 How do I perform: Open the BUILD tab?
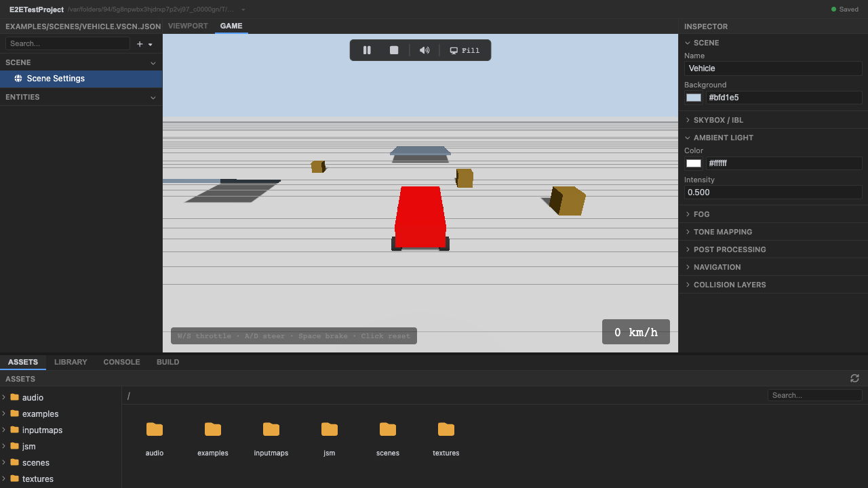pyautogui.click(x=168, y=362)
